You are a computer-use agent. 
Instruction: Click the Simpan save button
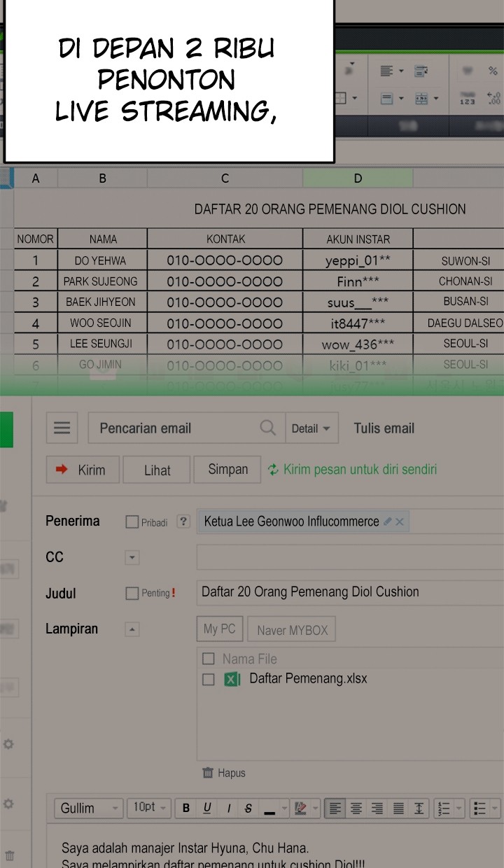[227, 470]
